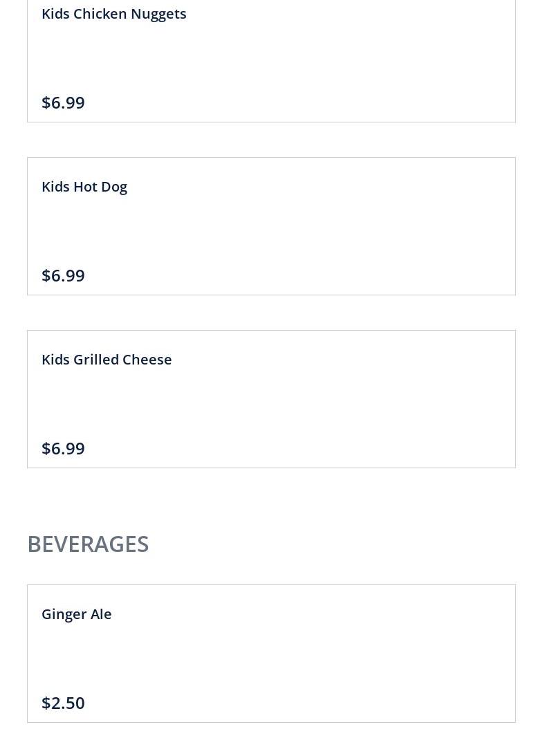Image resolution: width=543 pixels, height=756 pixels.
Task: Open the Kids Chicken Nuggets item
Action: pos(113,14)
